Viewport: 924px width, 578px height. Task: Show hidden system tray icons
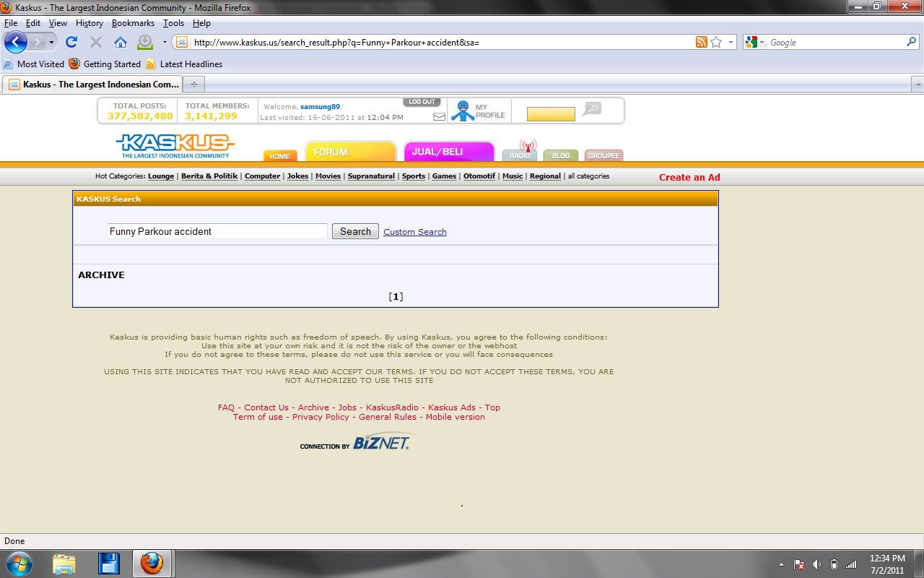(781, 564)
